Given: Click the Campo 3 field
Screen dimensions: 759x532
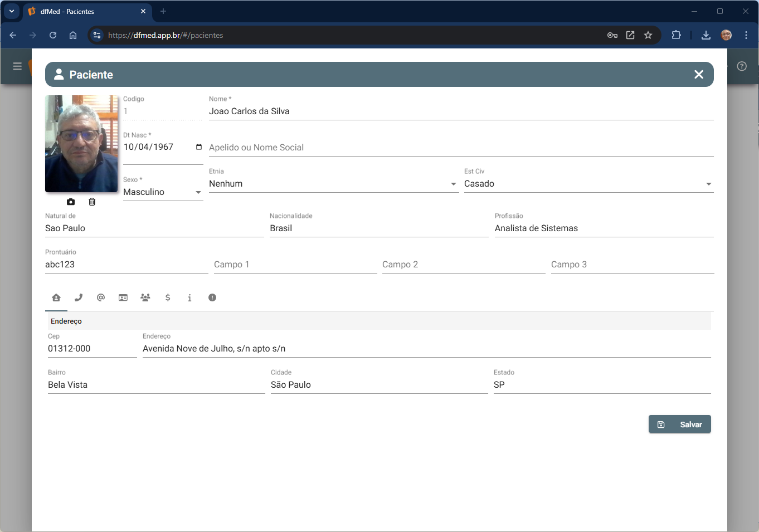Looking at the screenshot, I should click(x=632, y=265).
